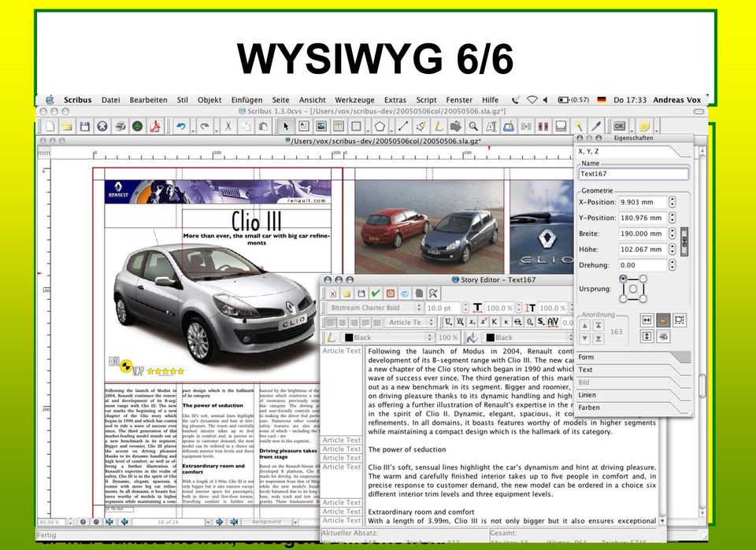
Task: Select the Insert Image Frame tool
Action: pyautogui.click(x=321, y=126)
